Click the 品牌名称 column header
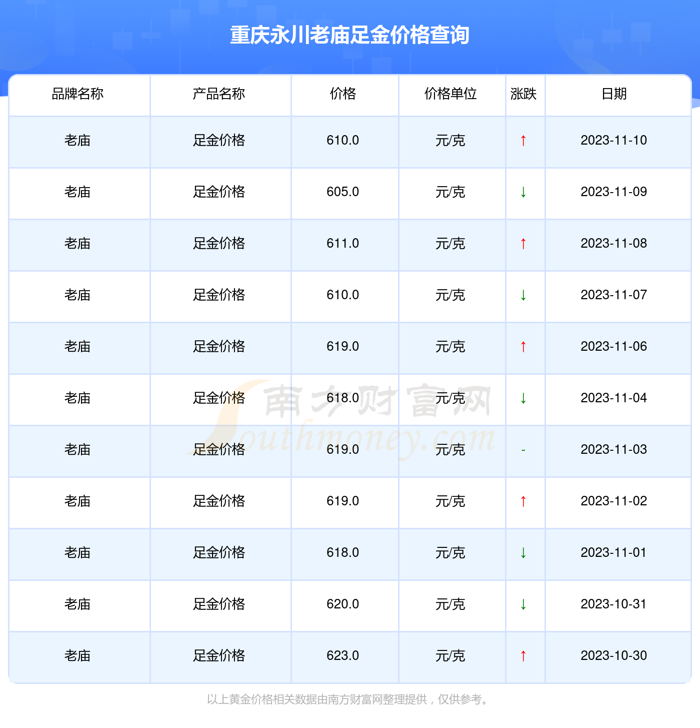 (x=77, y=94)
